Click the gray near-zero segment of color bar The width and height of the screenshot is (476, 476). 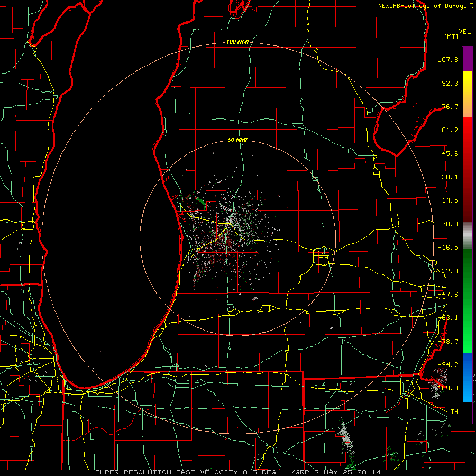tap(467, 235)
